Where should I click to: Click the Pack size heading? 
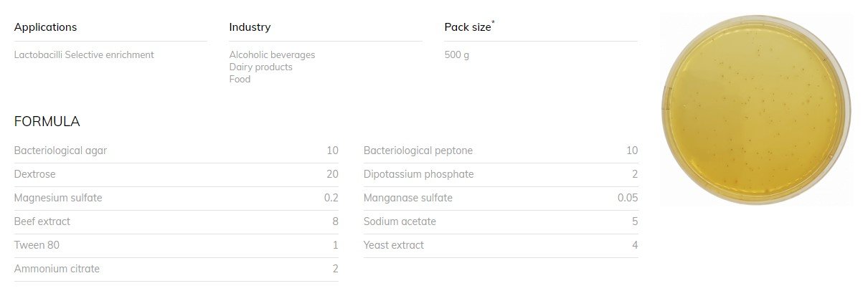click(x=470, y=27)
